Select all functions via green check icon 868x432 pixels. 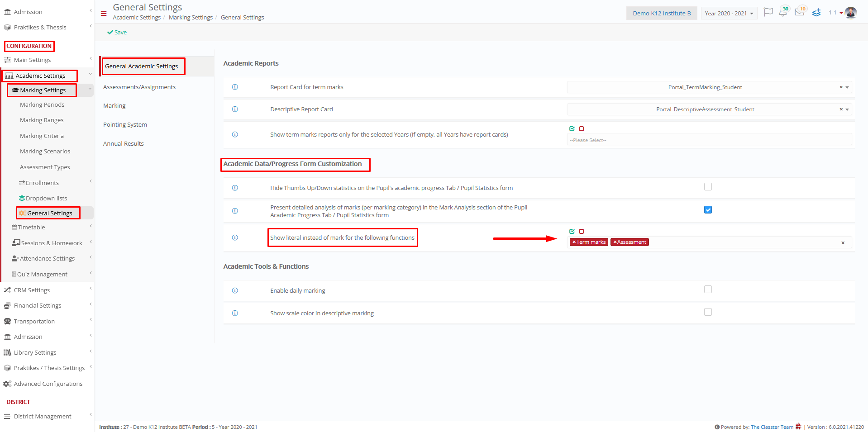click(x=572, y=232)
